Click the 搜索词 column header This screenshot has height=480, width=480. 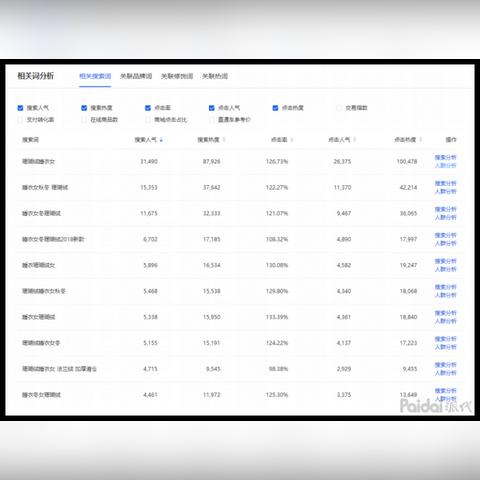(30, 140)
